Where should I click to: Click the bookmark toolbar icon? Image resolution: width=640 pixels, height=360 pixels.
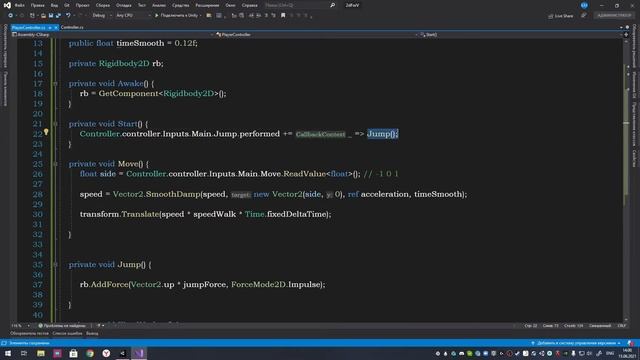[283, 16]
